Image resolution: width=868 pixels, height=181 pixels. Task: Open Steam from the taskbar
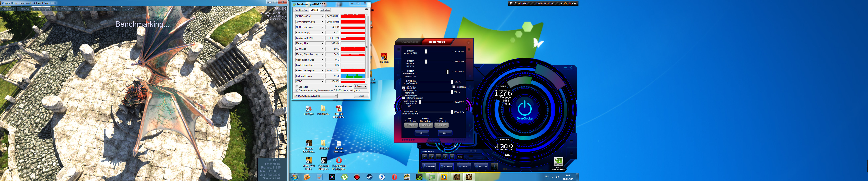370,177
